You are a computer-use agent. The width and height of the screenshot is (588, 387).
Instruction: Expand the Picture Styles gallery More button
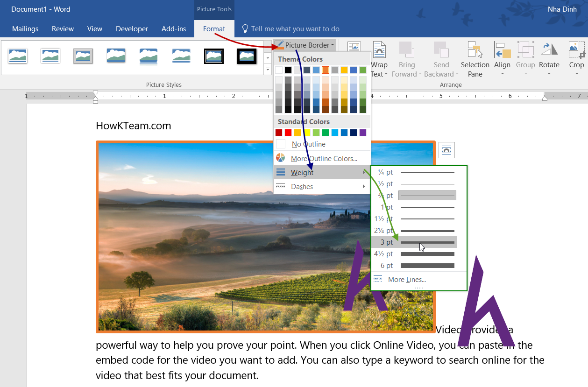click(x=268, y=70)
